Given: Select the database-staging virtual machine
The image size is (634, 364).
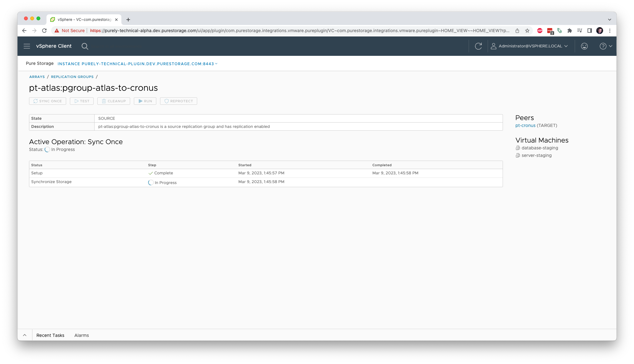Looking at the screenshot, I should 540,148.
